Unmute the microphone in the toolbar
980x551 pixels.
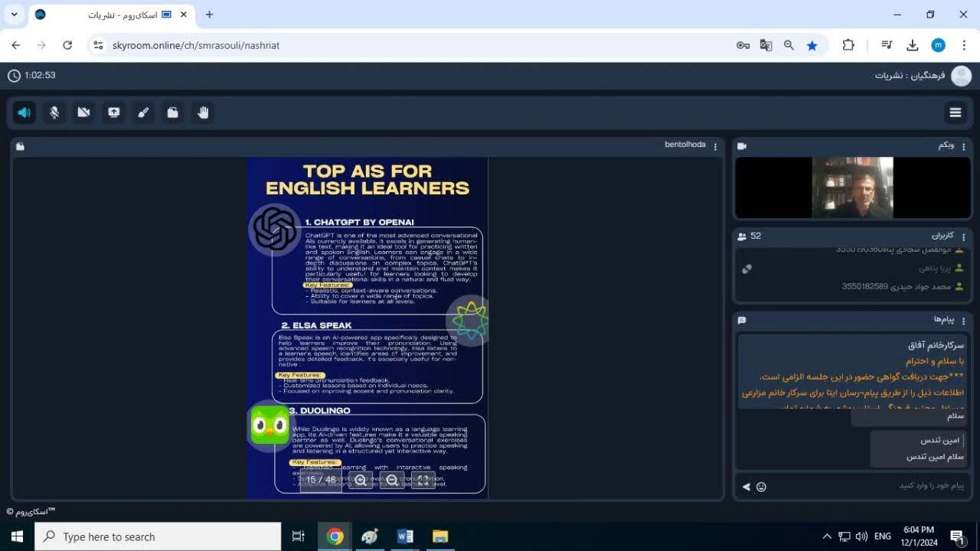tap(54, 112)
